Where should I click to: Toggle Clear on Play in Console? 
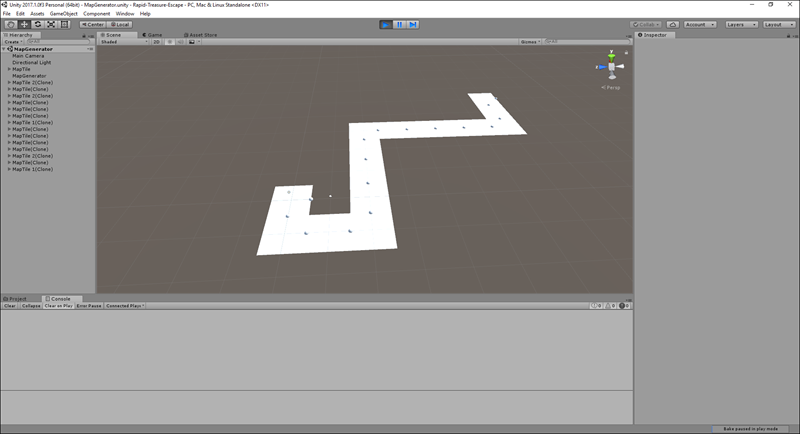click(x=57, y=305)
